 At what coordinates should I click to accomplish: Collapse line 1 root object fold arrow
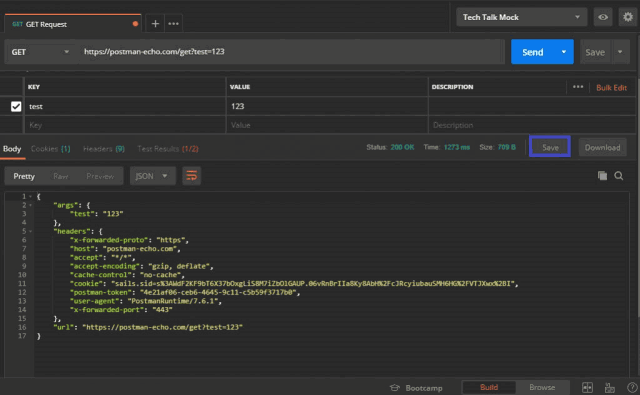tap(30, 197)
